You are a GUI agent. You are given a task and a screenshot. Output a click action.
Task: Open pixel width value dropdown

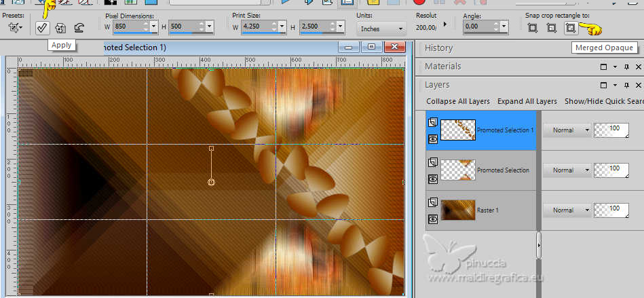coord(154,27)
